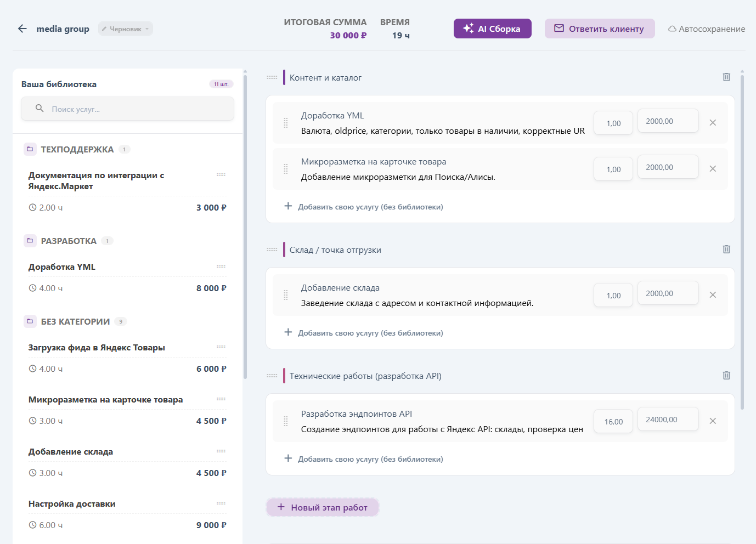Remove Добавление склада service row

[x=713, y=295]
